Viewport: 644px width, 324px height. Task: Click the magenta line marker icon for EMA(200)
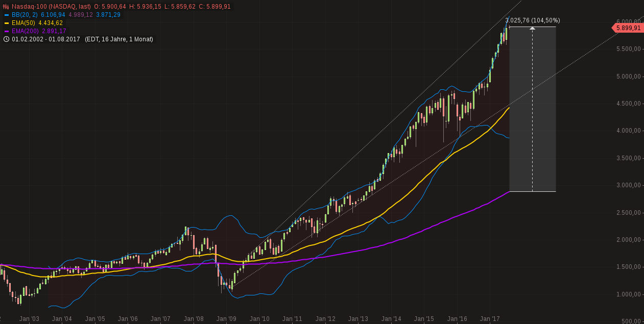point(7,31)
